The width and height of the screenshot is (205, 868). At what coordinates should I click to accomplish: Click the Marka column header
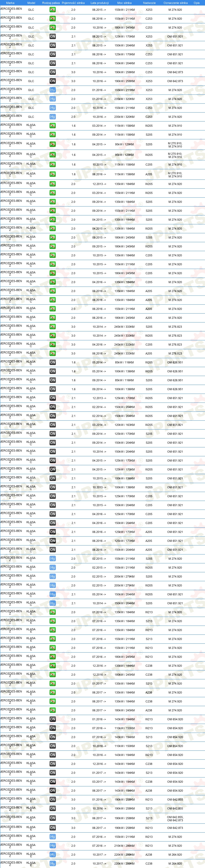(x=10, y=3)
